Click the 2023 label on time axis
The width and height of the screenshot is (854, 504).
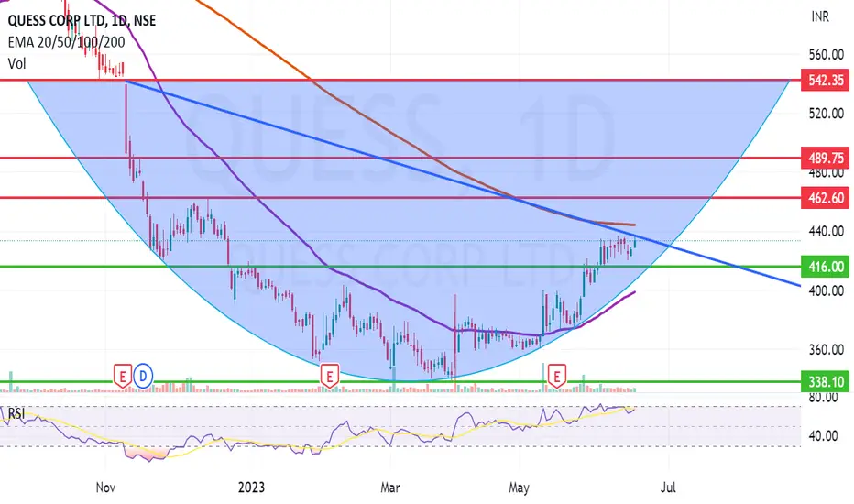251,488
